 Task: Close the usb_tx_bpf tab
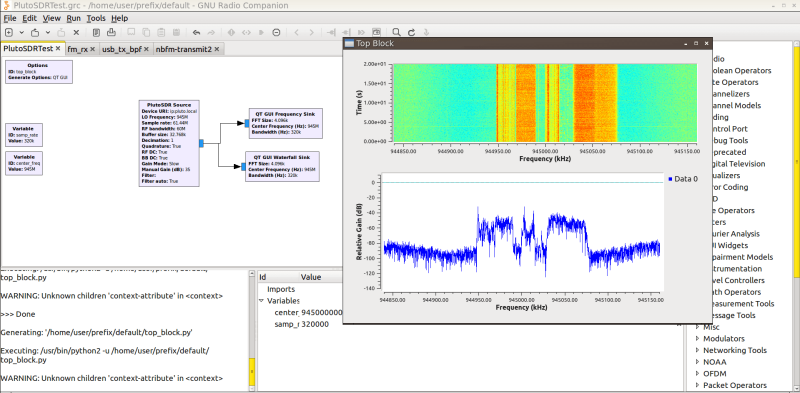click(x=146, y=49)
